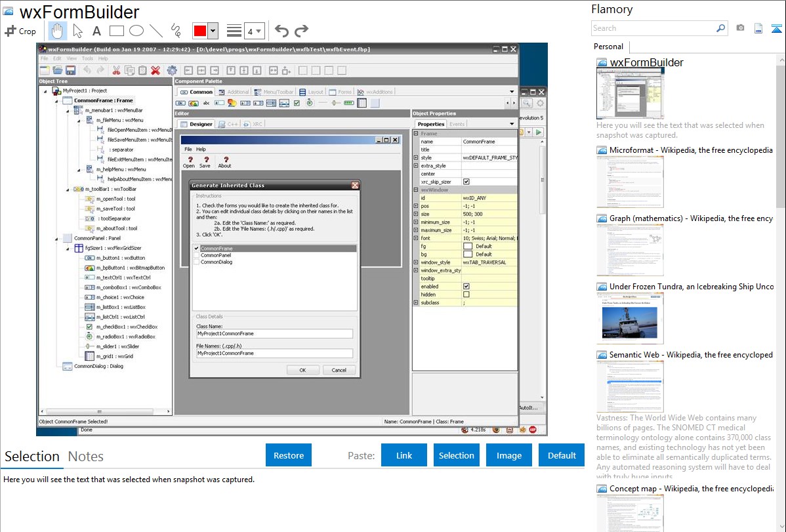786x532 pixels.
Task: Expand the pos property row
Action: 415,205
